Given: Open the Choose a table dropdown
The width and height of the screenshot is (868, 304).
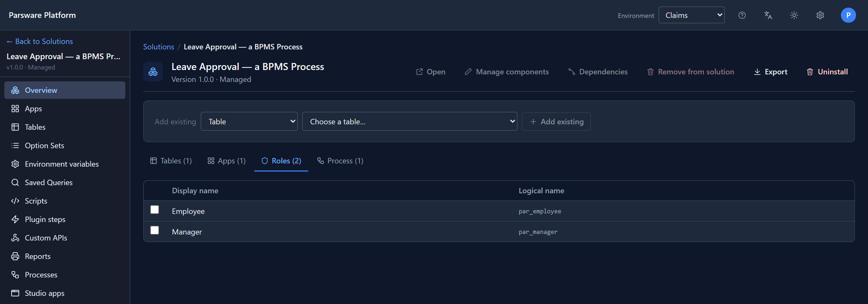Looking at the screenshot, I should pyautogui.click(x=409, y=121).
